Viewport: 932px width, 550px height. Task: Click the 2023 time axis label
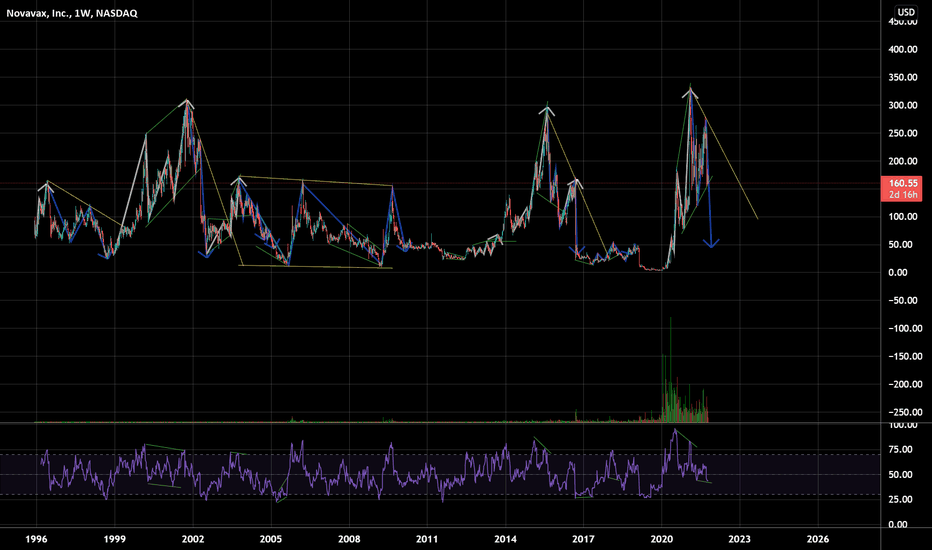pyautogui.click(x=739, y=539)
